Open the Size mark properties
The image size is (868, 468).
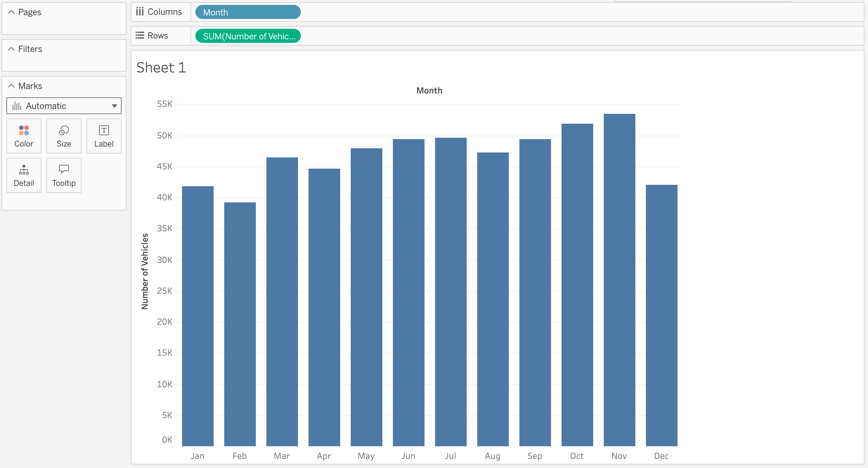(64, 136)
